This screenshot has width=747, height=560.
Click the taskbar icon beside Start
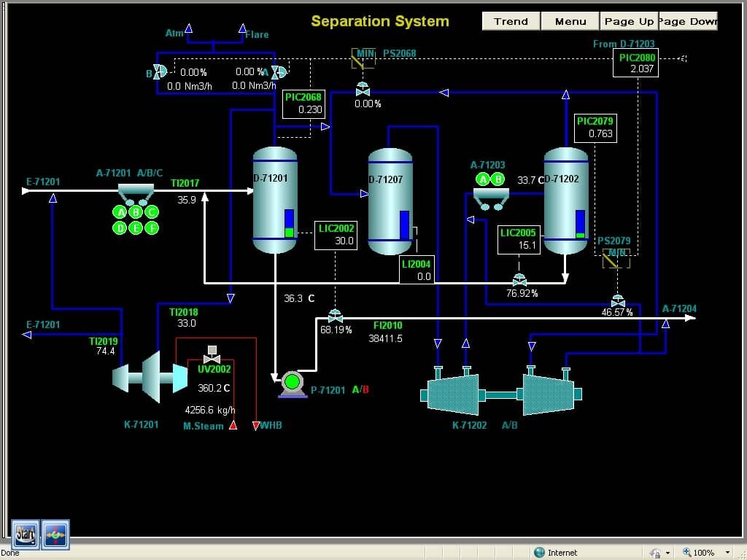tap(55, 534)
